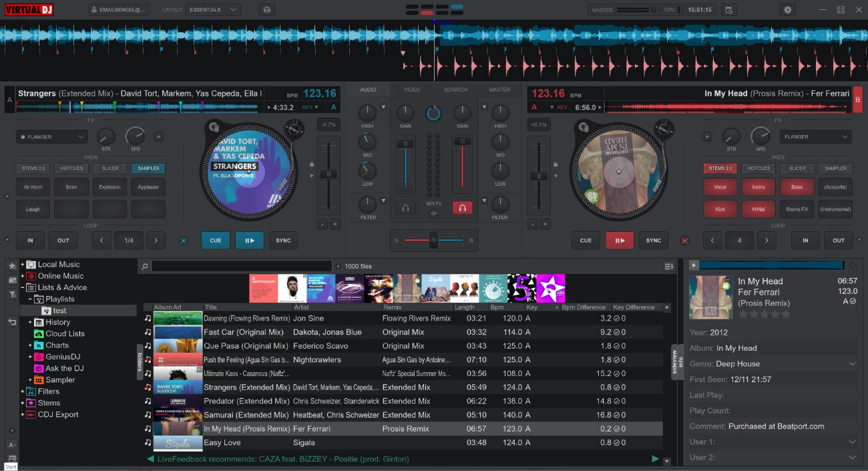The image size is (868, 471).
Task: Toggle deck A headphone cue button
Action: tap(405, 208)
